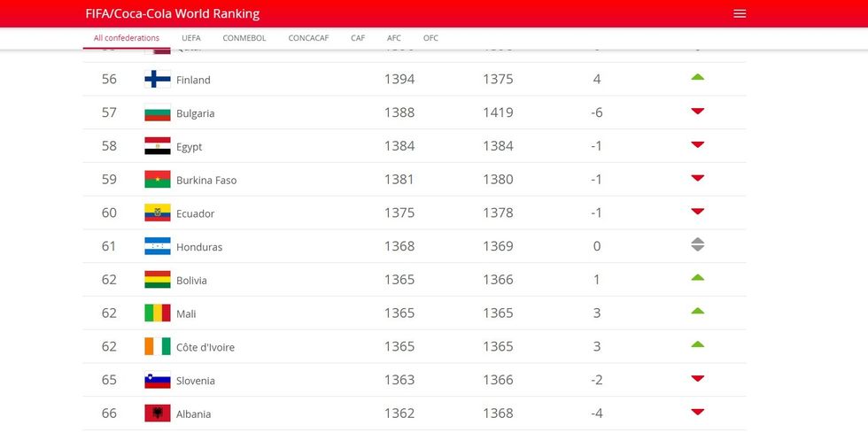868x433 pixels.
Task: Click the Egypt flag icon
Action: [x=157, y=147]
